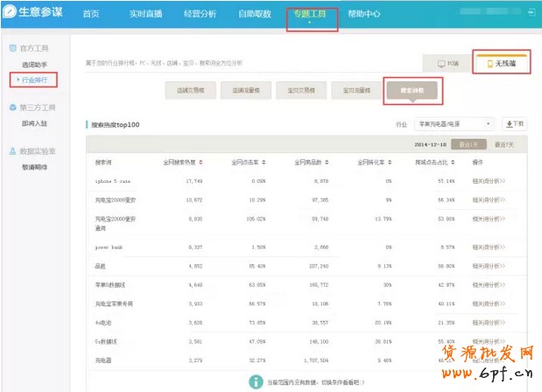Screen dimensions: 542x392
Task: Go to 经营分析 in top navigation
Action: tap(200, 15)
